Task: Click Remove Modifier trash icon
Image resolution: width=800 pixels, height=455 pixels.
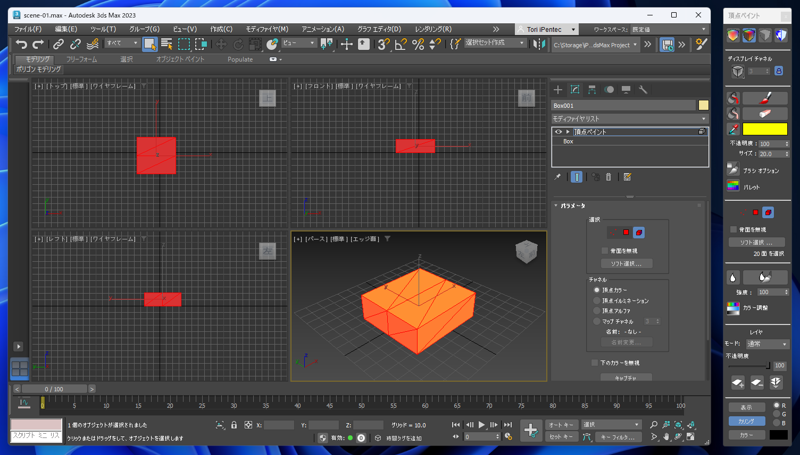Action: point(608,177)
